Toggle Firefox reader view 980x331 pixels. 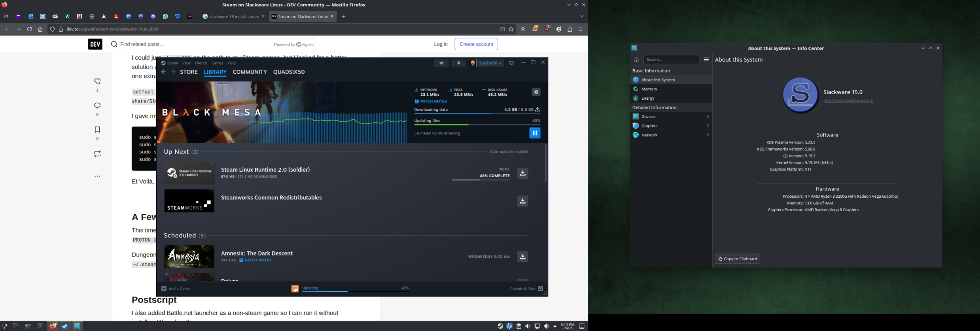click(502, 29)
